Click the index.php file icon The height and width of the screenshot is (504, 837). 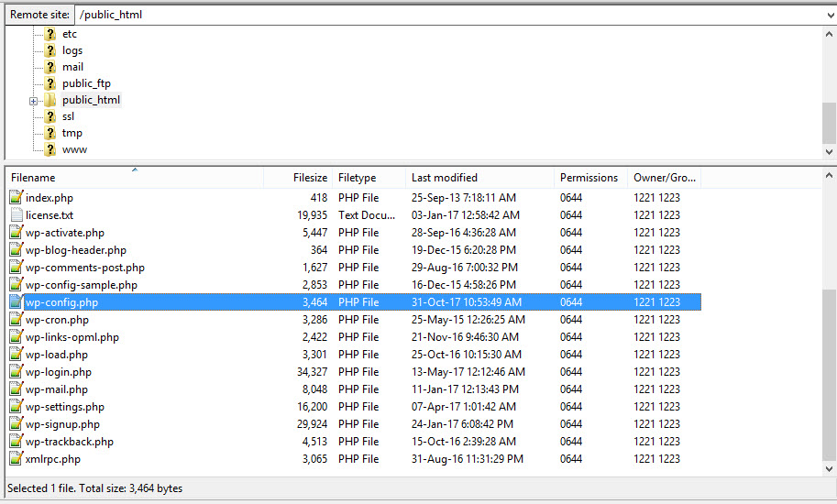click(x=17, y=197)
